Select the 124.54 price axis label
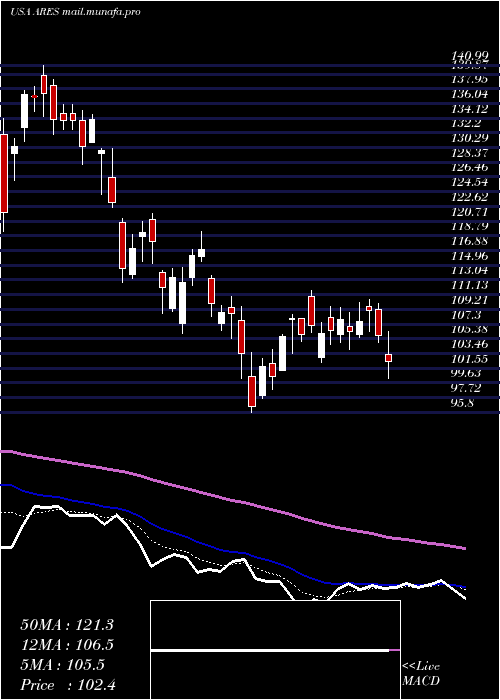 click(470, 183)
